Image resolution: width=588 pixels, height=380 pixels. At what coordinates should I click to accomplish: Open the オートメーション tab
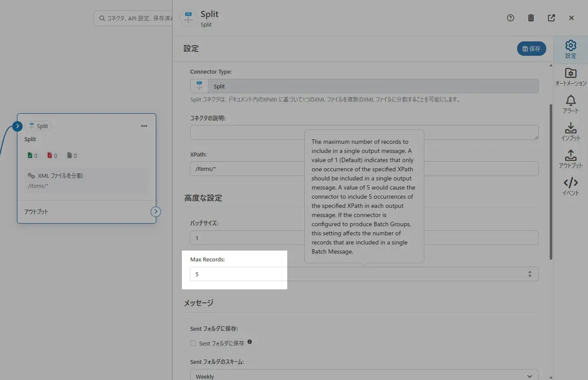click(571, 77)
